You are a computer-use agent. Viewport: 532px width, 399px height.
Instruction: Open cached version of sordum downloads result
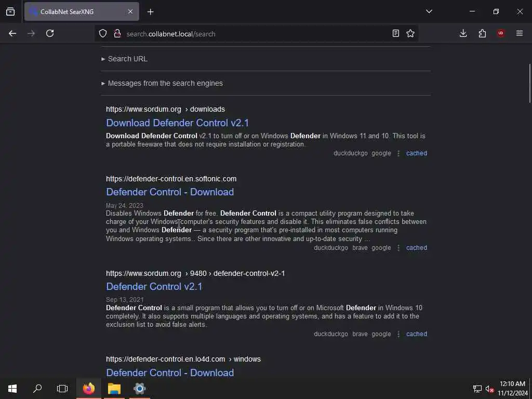pyautogui.click(x=417, y=153)
